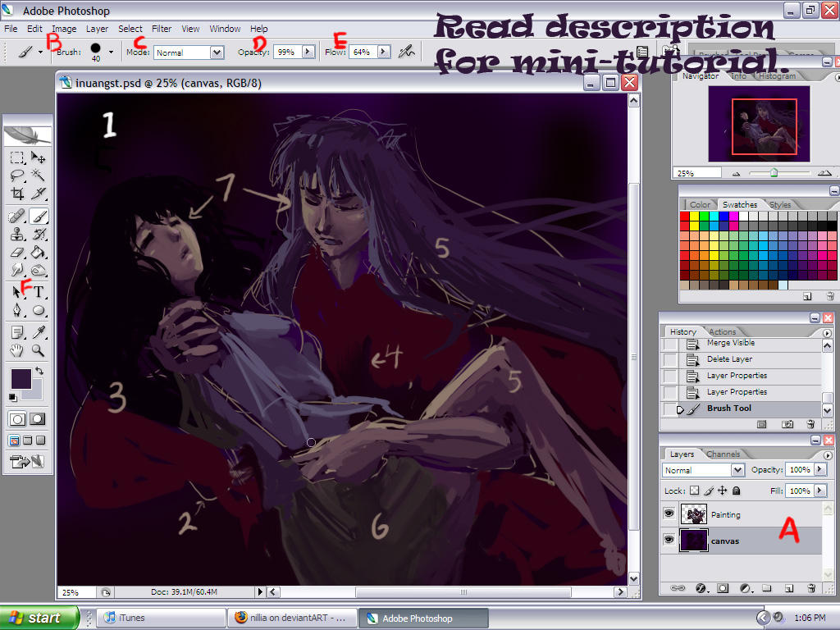This screenshot has height=630, width=840.
Task: Select the Zoom tool
Action: click(x=38, y=350)
